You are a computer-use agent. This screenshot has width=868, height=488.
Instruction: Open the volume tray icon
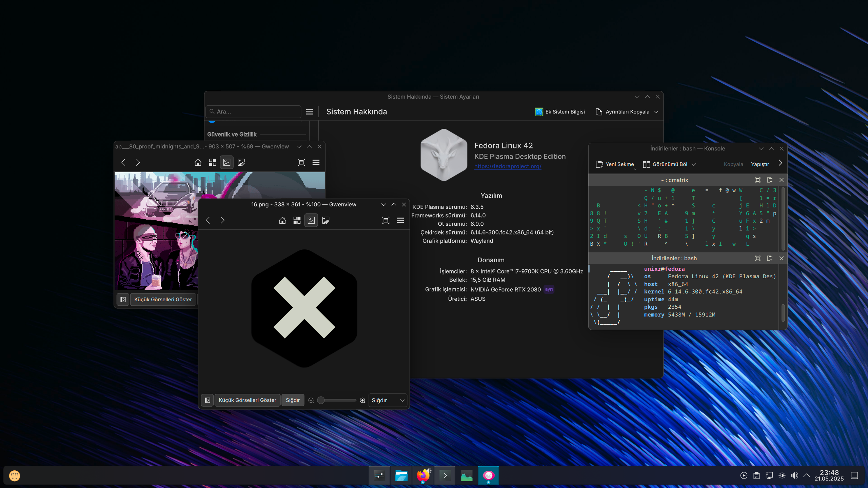(x=794, y=476)
